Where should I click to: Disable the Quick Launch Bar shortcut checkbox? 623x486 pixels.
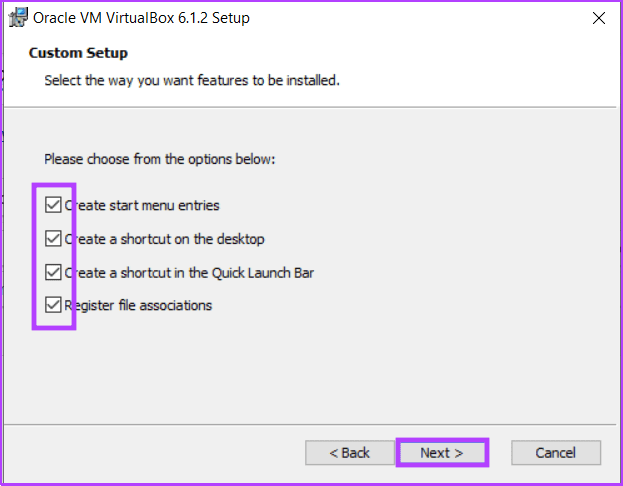[x=53, y=273]
